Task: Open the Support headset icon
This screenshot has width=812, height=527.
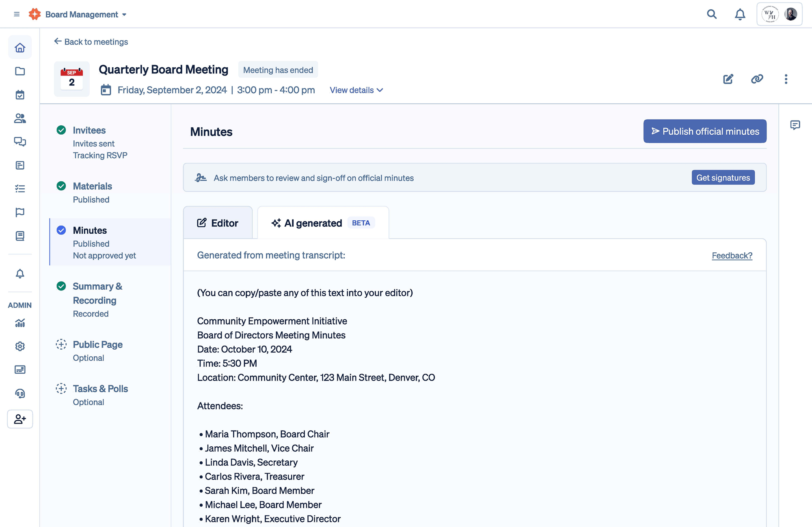Action: pyautogui.click(x=19, y=393)
